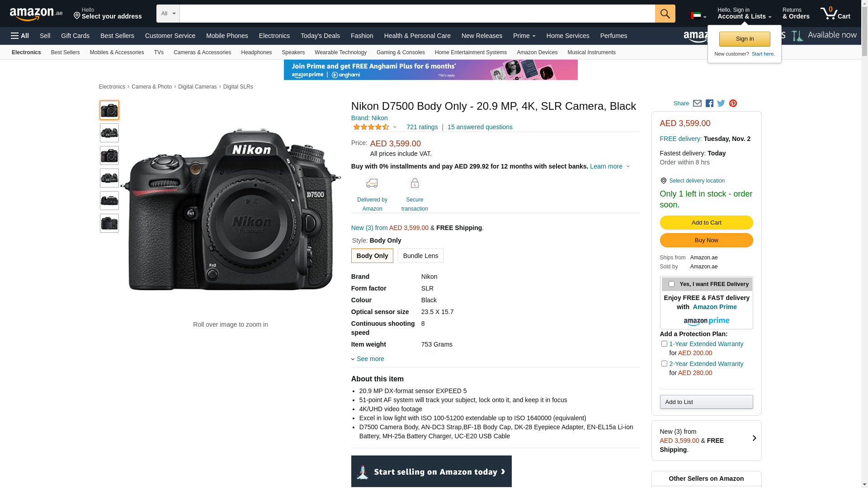Click the Amazon.ae logo
The image size is (868, 488).
point(36,14)
